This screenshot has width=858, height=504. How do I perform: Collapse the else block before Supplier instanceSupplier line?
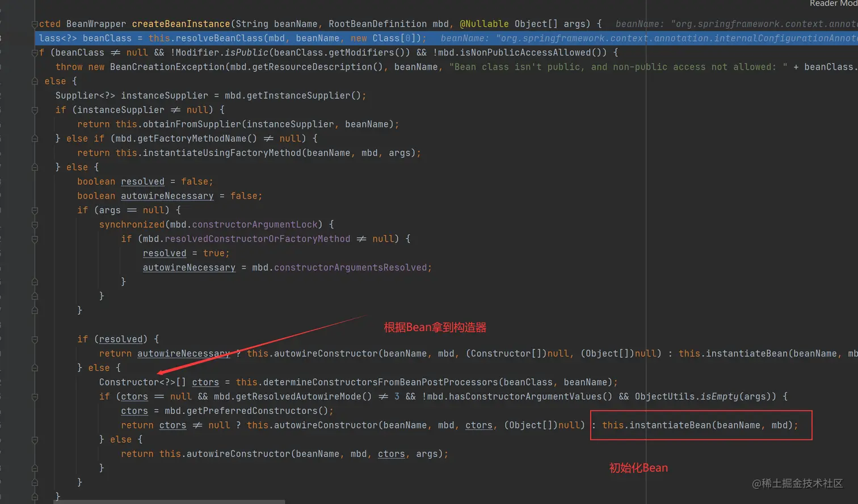pyautogui.click(x=35, y=82)
